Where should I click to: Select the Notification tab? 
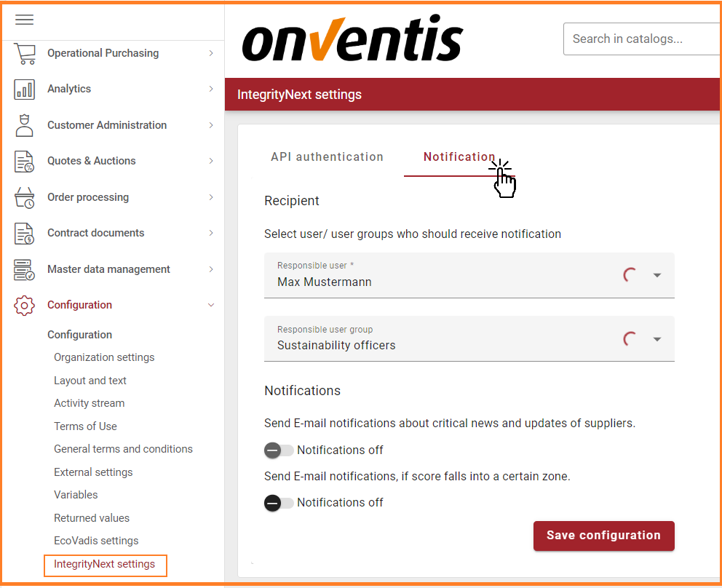(459, 156)
